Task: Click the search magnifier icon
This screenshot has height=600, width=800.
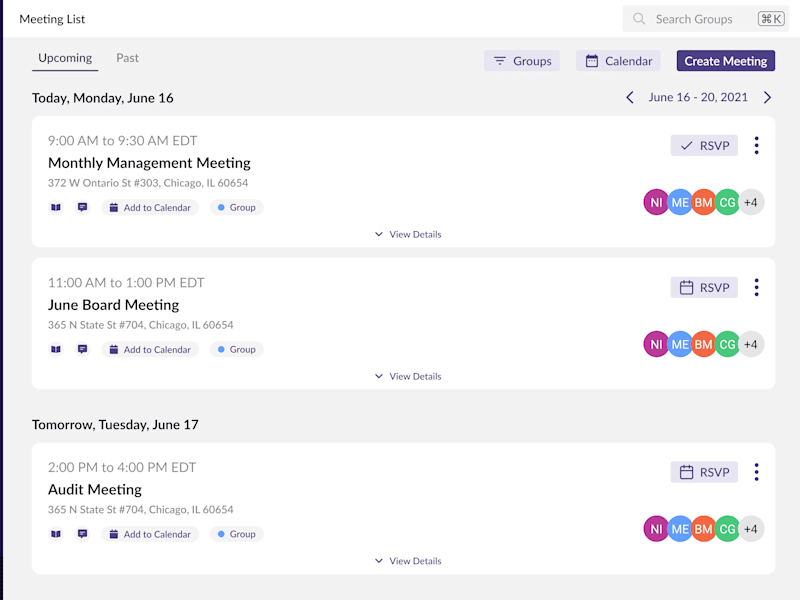Action: tap(639, 19)
